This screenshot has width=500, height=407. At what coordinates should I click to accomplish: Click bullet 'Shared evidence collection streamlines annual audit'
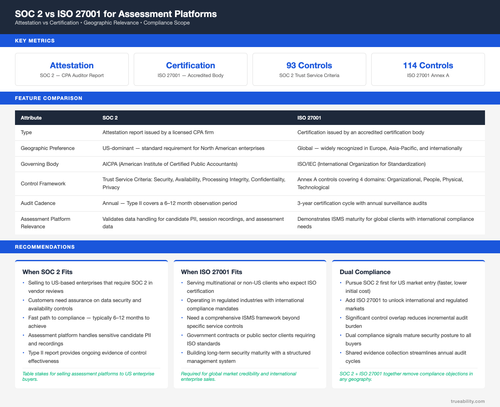pyautogui.click(x=406, y=357)
